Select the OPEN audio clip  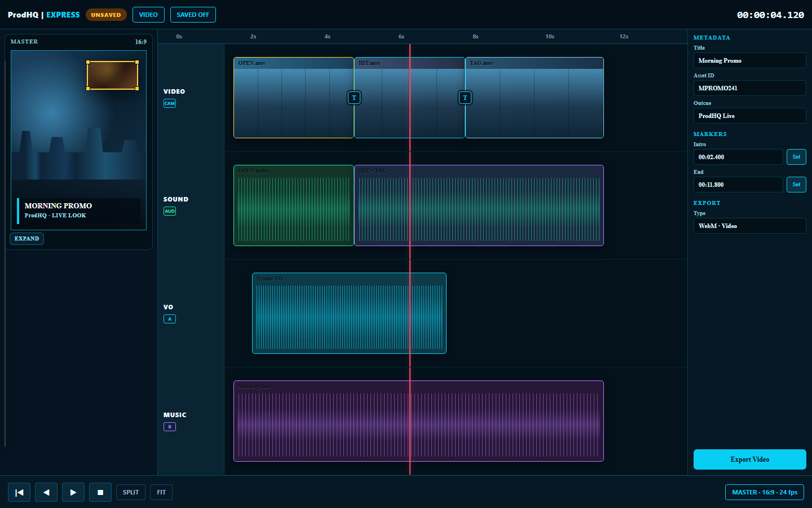293,205
